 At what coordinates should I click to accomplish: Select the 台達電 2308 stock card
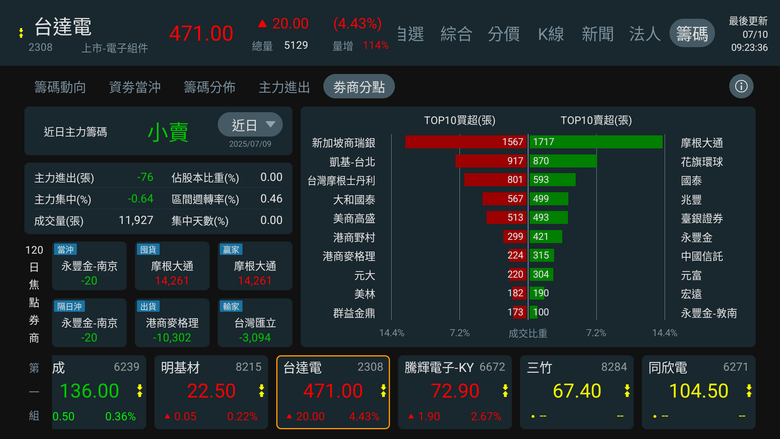[333, 392]
